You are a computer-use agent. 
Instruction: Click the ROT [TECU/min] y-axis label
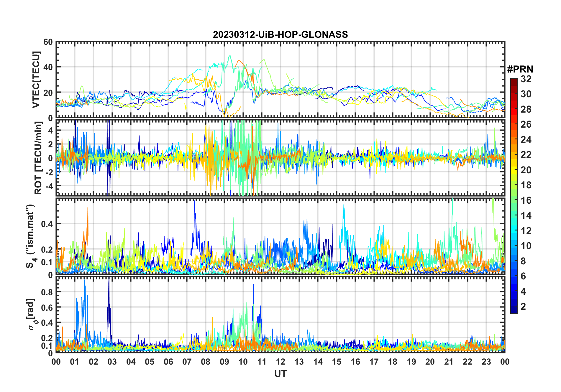(38, 158)
